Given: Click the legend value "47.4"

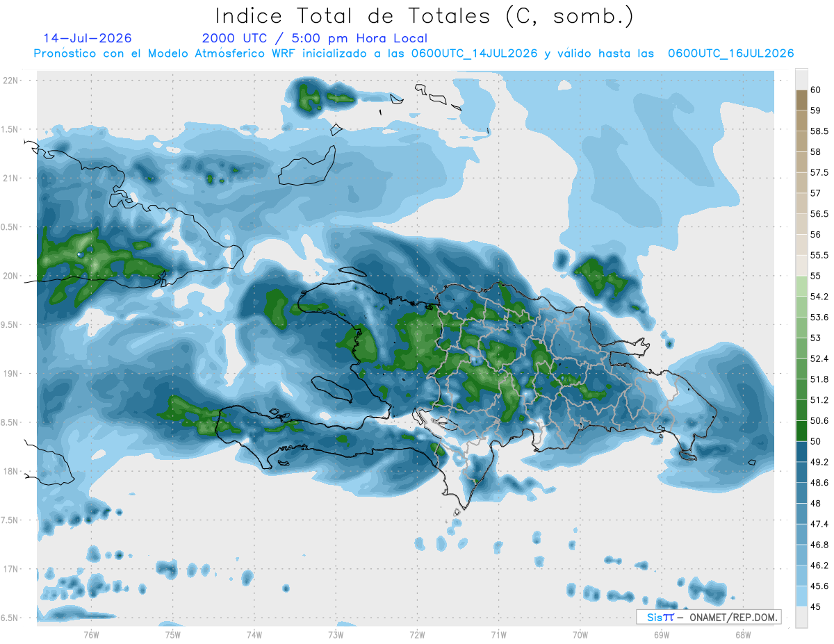Looking at the screenshot, I should [819, 525].
